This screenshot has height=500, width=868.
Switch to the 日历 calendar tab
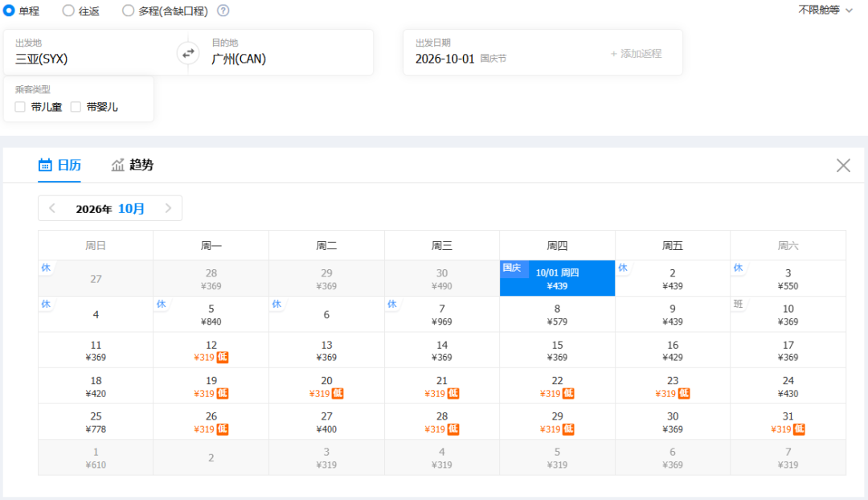click(x=59, y=165)
